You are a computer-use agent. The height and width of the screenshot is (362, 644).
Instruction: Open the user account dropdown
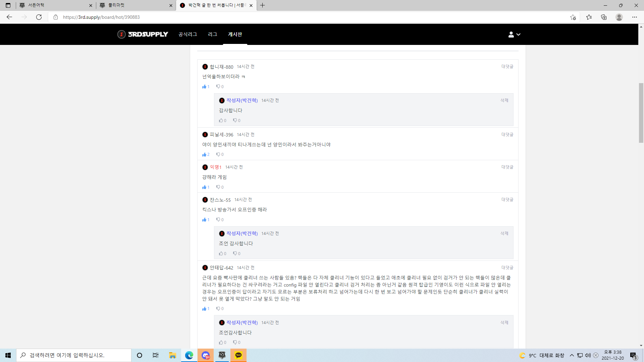point(514,35)
